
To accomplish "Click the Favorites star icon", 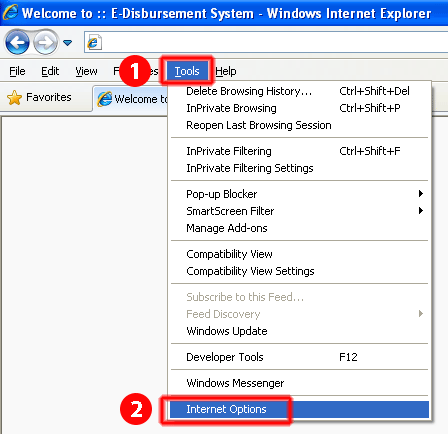I will 14,98.
